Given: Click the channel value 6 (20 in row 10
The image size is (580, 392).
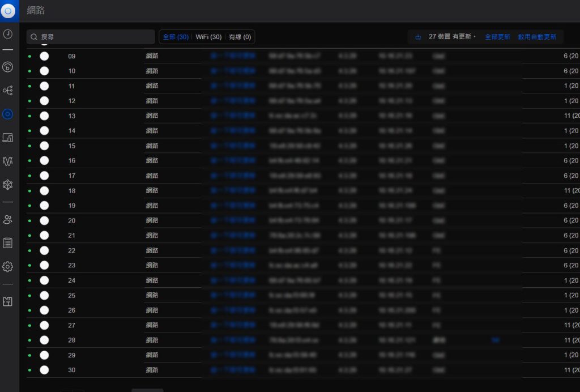Looking at the screenshot, I should coord(572,71).
